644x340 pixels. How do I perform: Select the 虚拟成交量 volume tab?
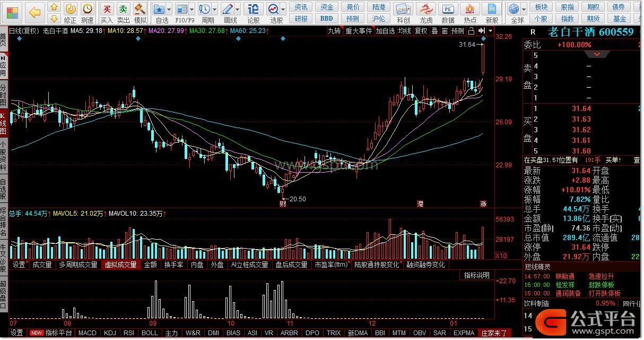tap(120, 265)
